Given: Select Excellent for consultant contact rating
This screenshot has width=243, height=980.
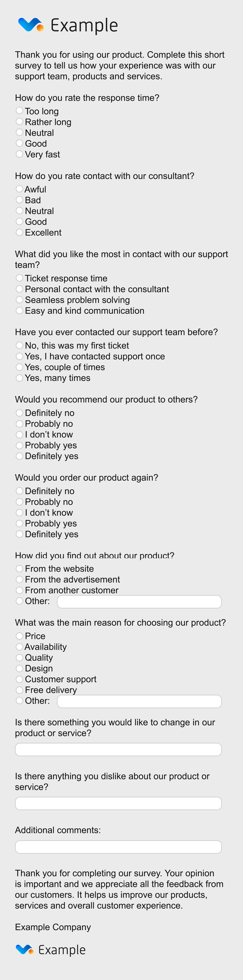Looking at the screenshot, I should 19,232.
